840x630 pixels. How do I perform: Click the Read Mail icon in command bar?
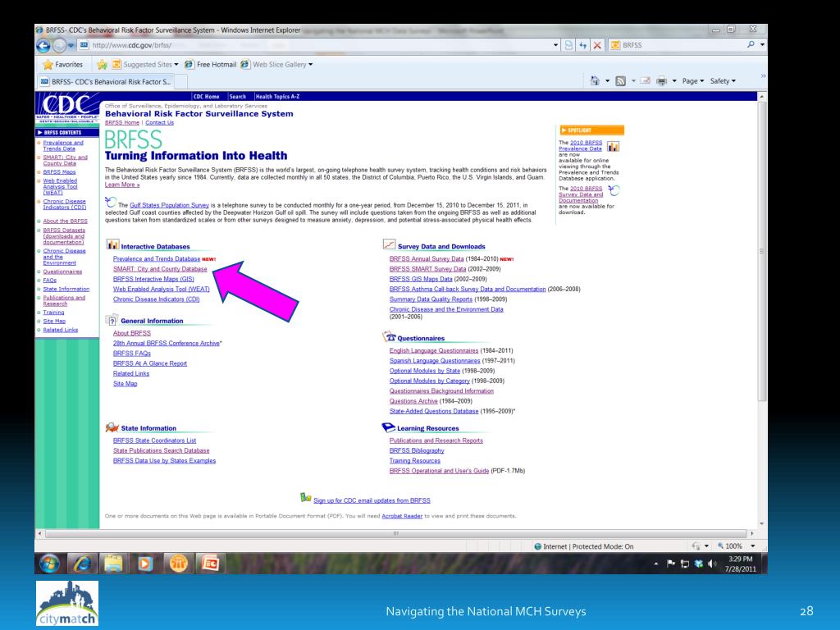[646, 81]
